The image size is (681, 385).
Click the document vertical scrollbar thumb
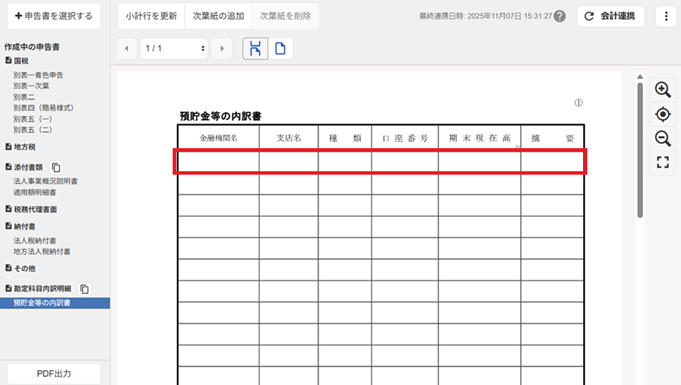point(640,150)
